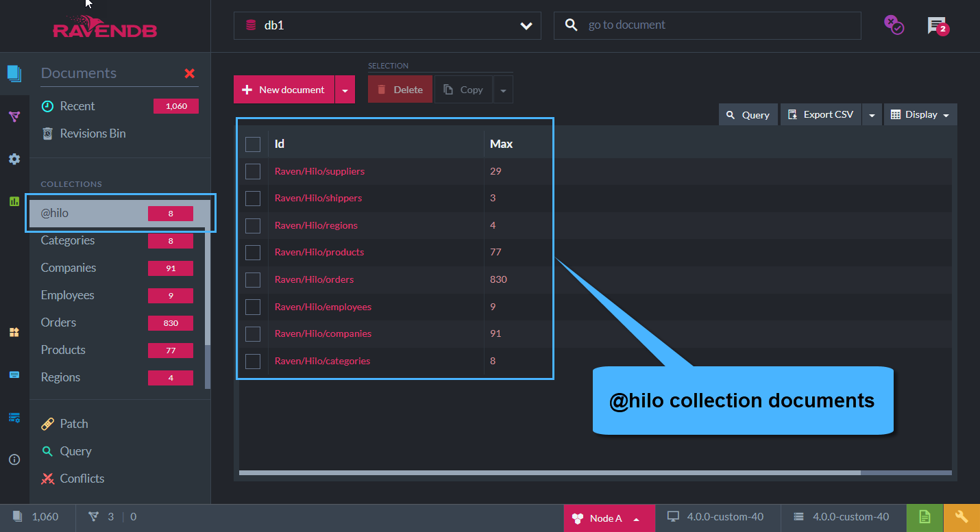
Task: Open the Indexes icon in left rail
Action: click(x=14, y=116)
